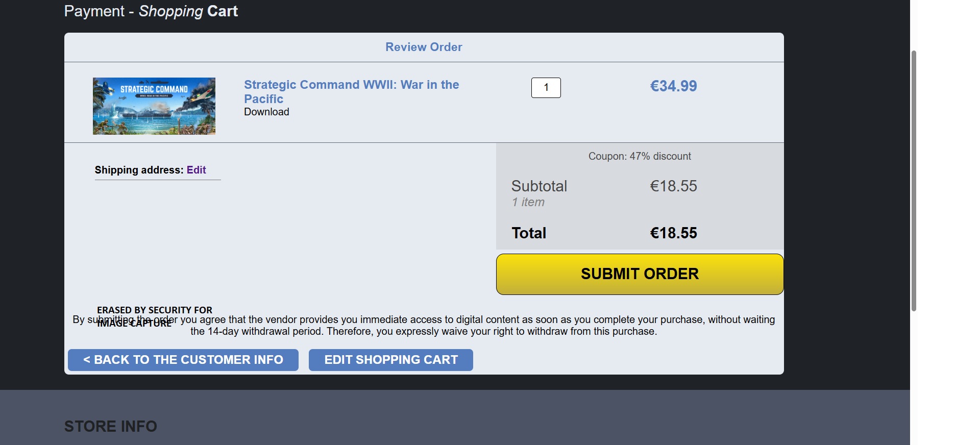Click the bold Total label
This screenshot has width=980, height=445.
pos(529,233)
